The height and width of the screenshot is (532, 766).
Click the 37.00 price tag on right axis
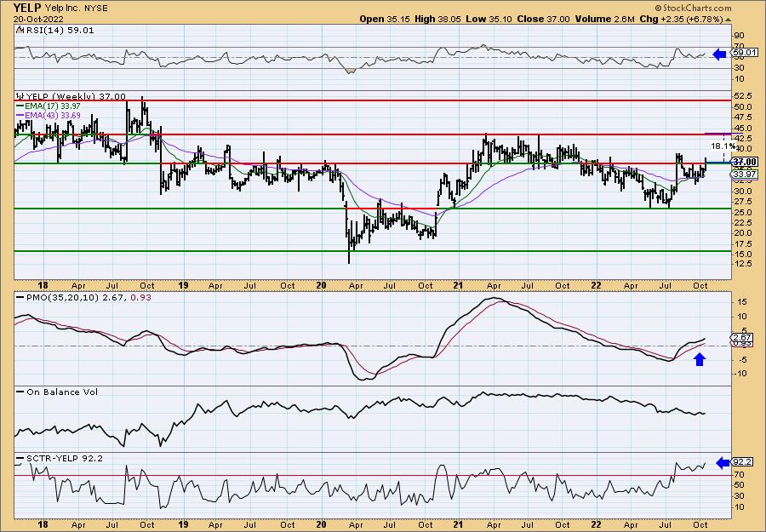(x=745, y=163)
